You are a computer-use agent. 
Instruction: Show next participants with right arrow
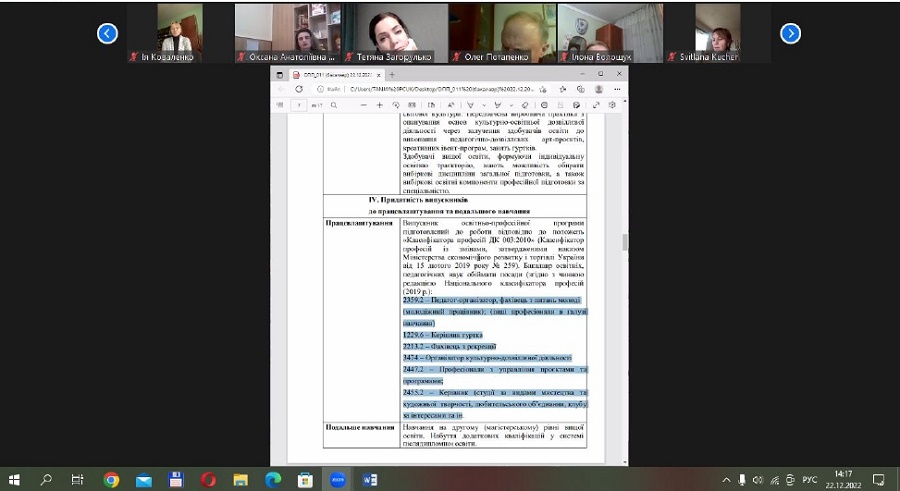tap(790, 34)
